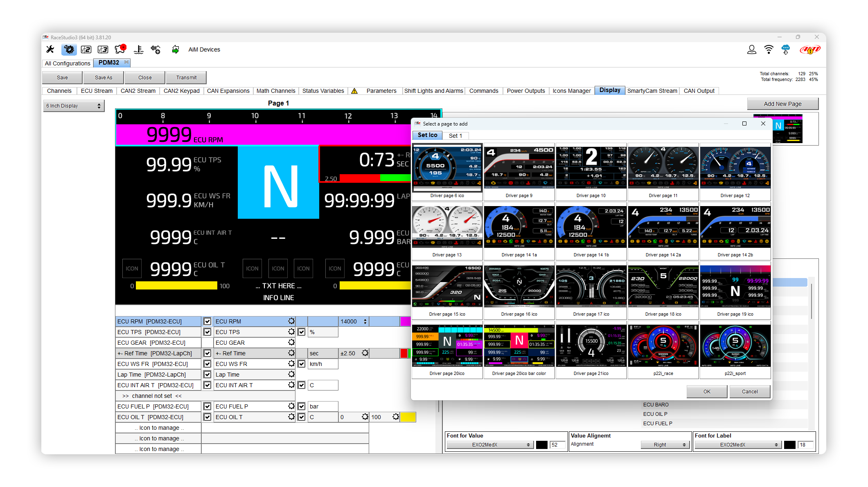Click the AiM logo icon
868x487 pixels.
click(x=810, y=49)
